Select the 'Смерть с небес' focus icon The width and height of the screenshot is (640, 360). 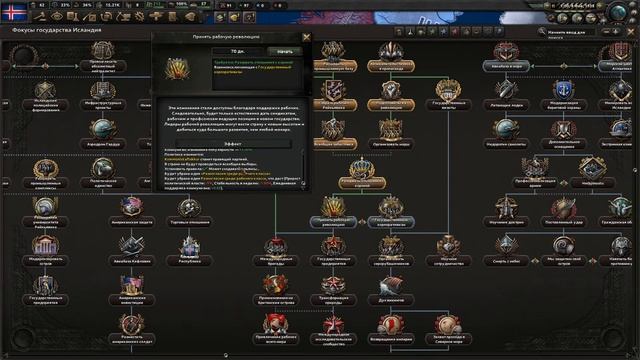[506, 245]
